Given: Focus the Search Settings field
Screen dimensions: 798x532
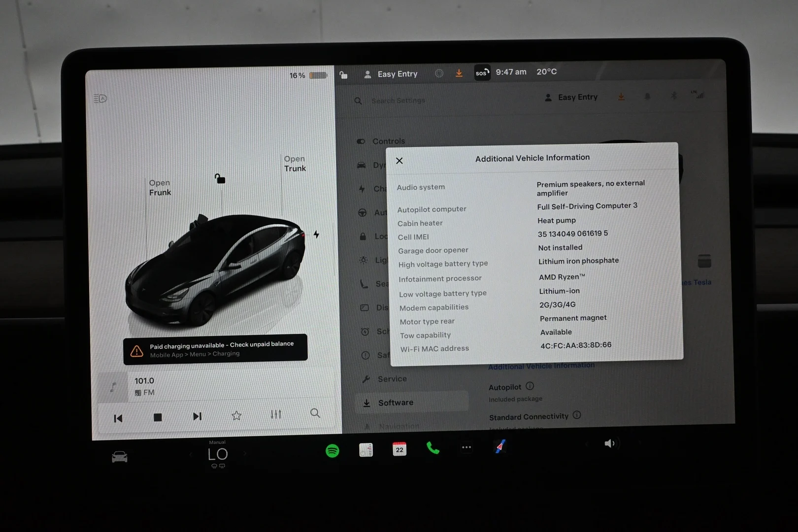Looking at the screenshot, I should (399, 100).
